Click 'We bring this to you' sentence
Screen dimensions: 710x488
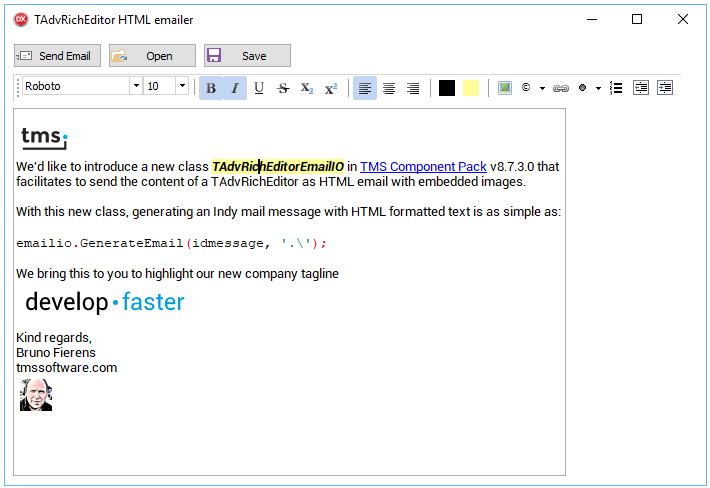178,274
